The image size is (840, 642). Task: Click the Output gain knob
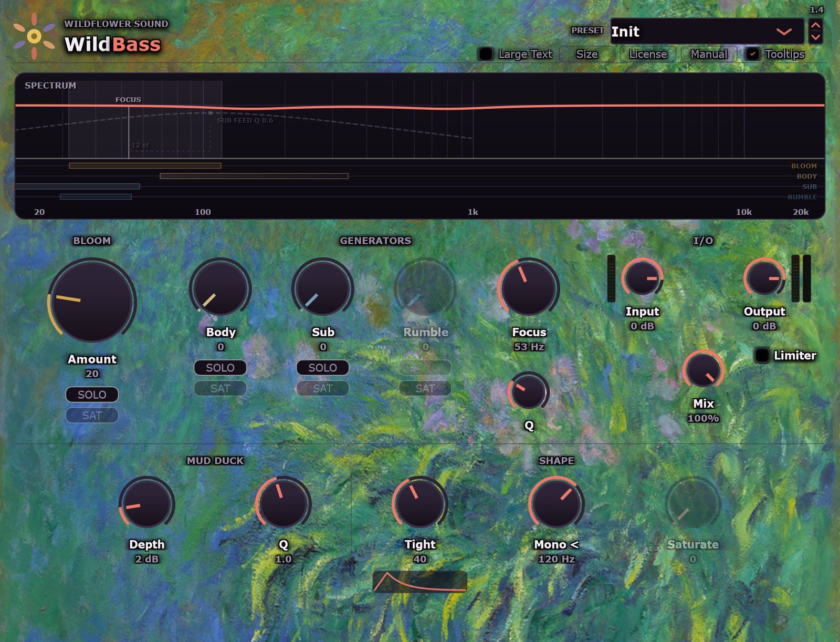[764, 278]
